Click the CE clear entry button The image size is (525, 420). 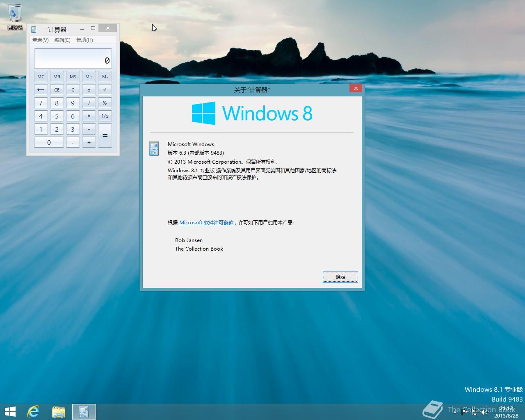57,90
